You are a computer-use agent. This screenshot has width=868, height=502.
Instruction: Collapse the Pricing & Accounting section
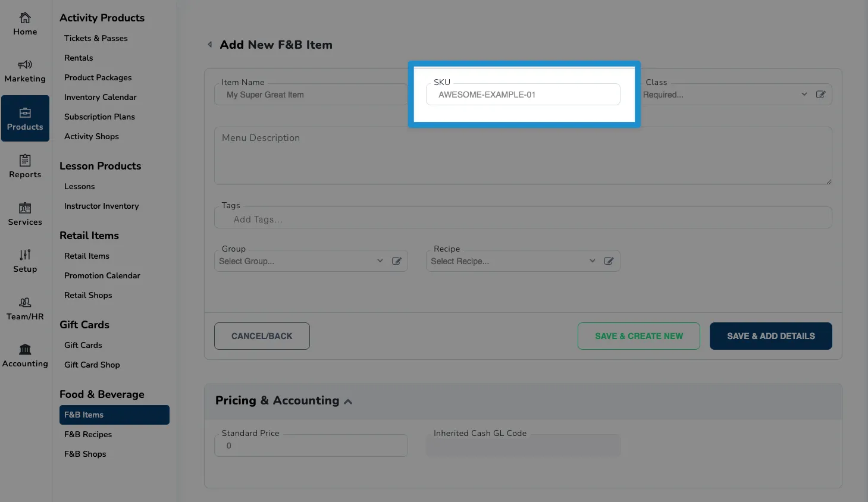coord(348,401)
